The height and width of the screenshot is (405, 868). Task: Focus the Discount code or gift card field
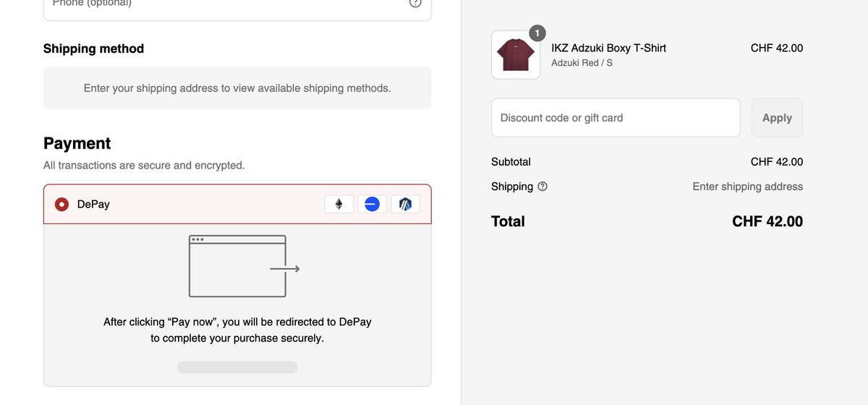coord(616,118)
